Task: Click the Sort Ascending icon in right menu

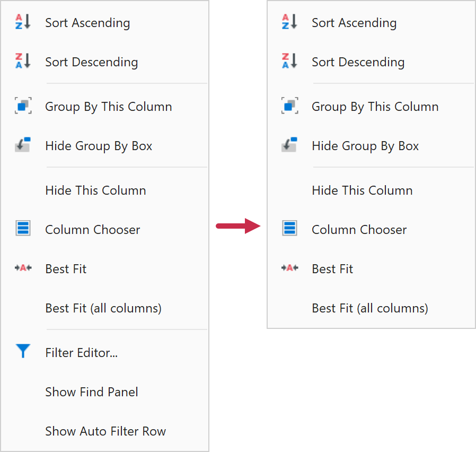Action: [x=289, y=22]
